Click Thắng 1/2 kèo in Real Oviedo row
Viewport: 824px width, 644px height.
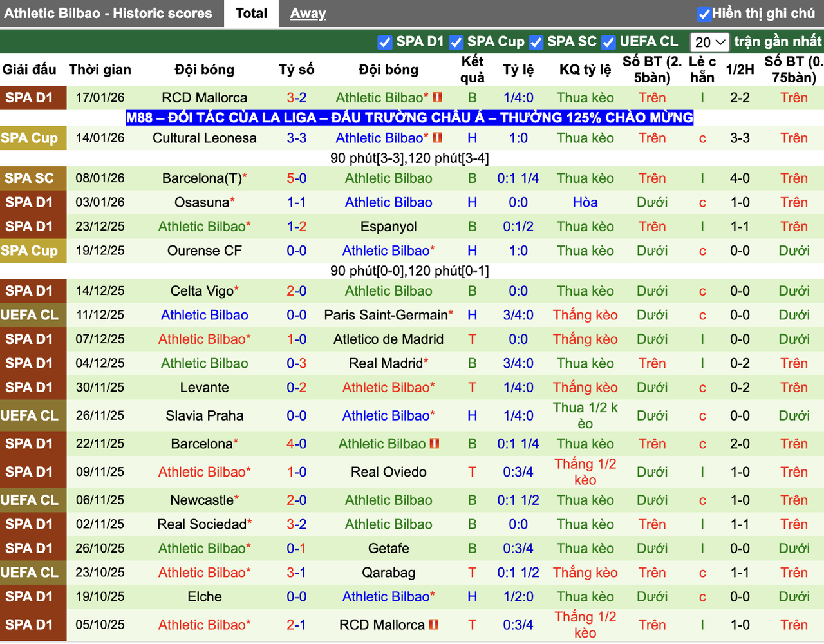tap(585, 472)
